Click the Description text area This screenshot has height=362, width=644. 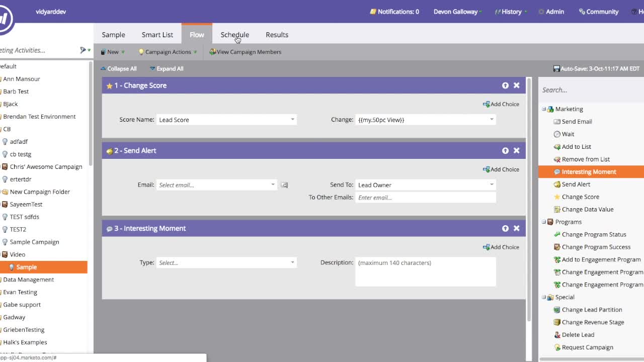pos(426,271)
